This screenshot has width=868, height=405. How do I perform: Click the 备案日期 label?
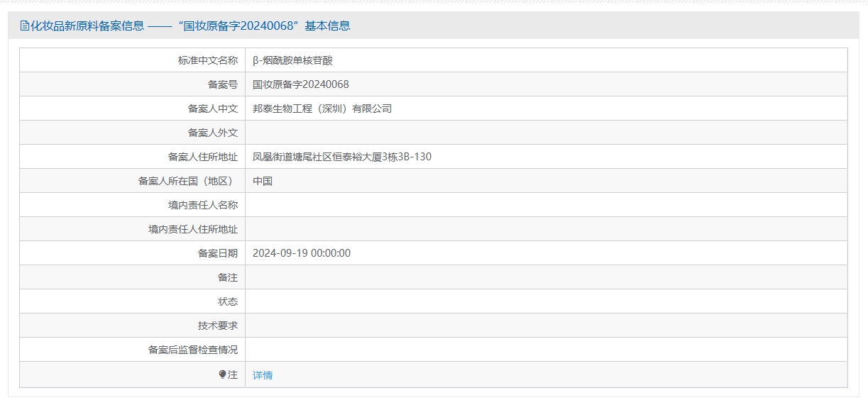pyautogui.click(x=218, y=253)
